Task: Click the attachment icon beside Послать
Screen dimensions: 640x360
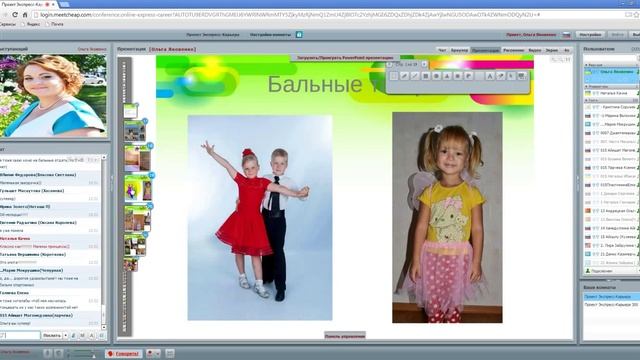Action: (73, 336)
